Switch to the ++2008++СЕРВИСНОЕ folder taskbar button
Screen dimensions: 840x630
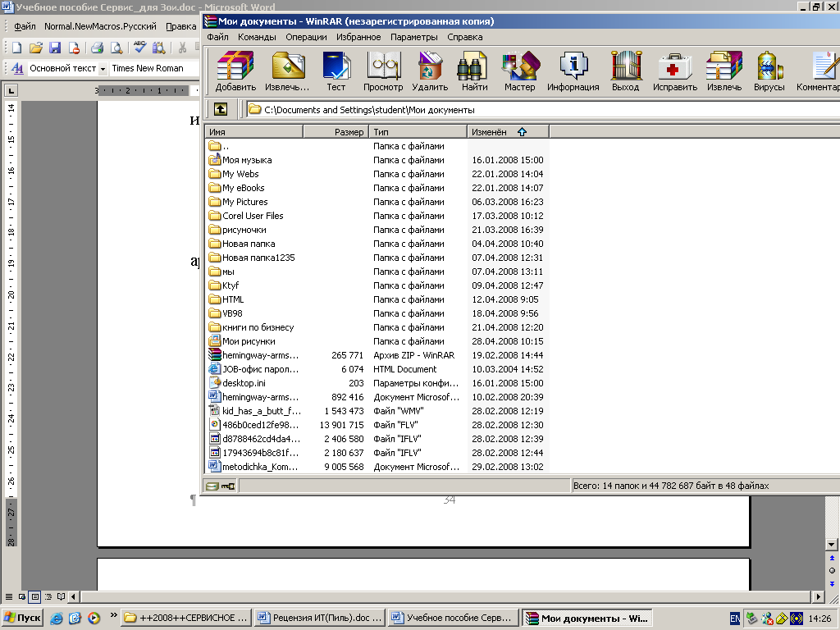[186, 618]
